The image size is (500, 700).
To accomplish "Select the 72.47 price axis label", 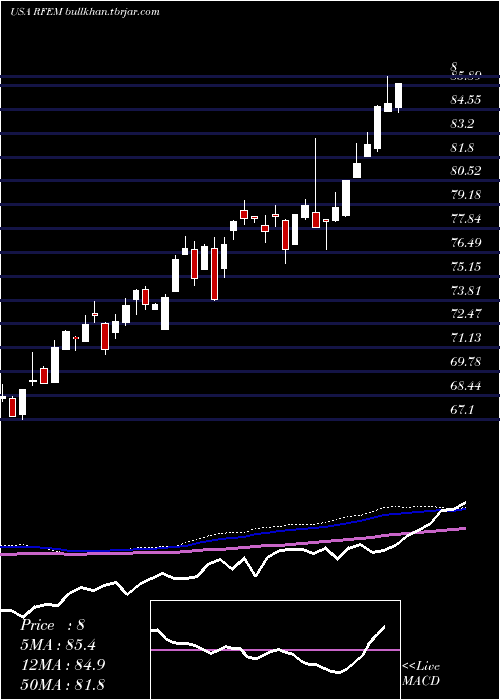I will pyautogui.click(x=466, y=314).
